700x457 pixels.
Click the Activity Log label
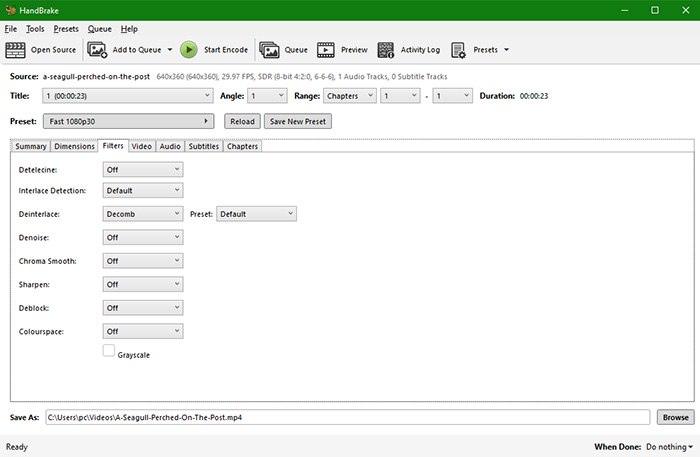click(x=420, y=50)
